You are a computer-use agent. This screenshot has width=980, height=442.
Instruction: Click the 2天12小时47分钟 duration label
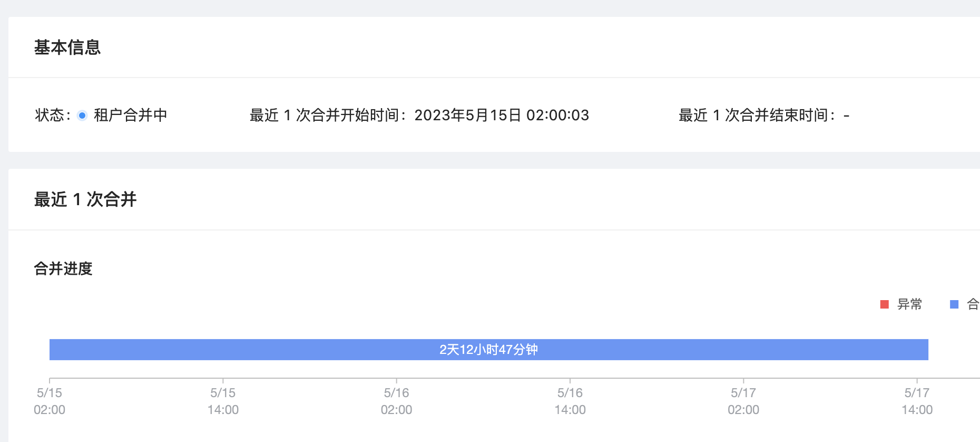[x=489, y=350]
